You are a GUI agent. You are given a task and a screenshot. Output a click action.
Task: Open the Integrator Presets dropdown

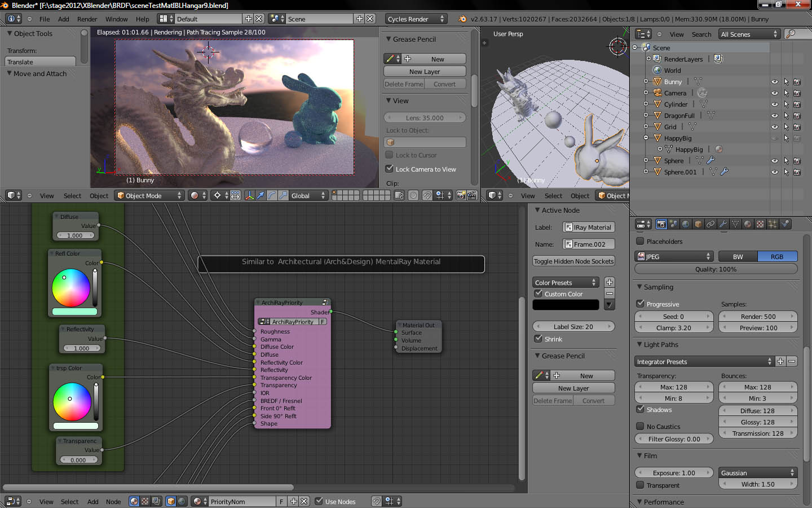[704, 361]
